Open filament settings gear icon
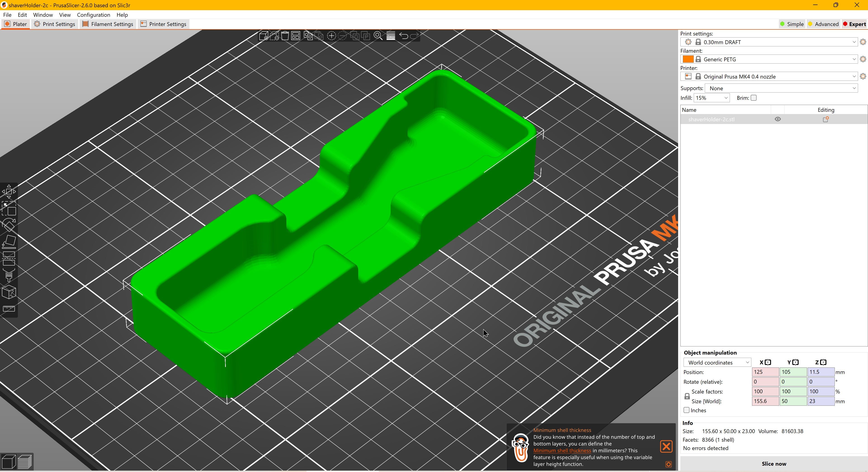This screenshot has height=472, width=868. (863, 59)
